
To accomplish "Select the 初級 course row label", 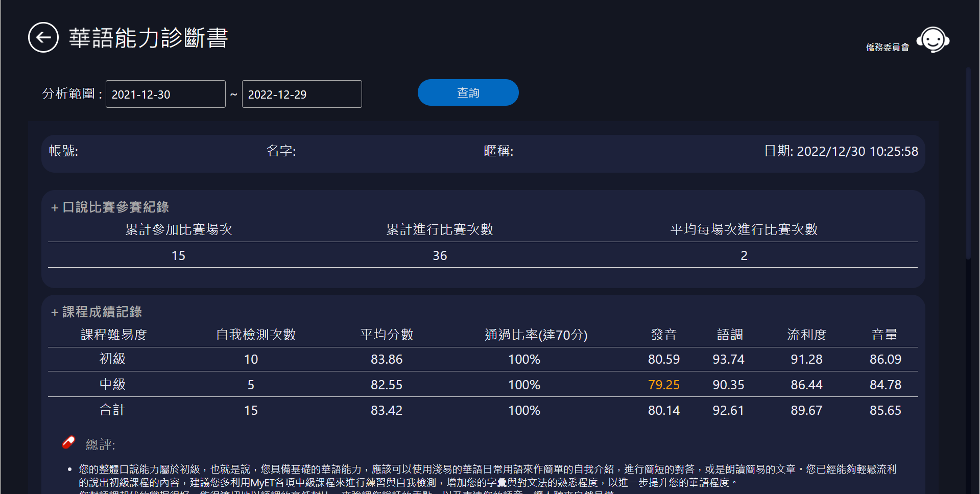I will [112, 359].
